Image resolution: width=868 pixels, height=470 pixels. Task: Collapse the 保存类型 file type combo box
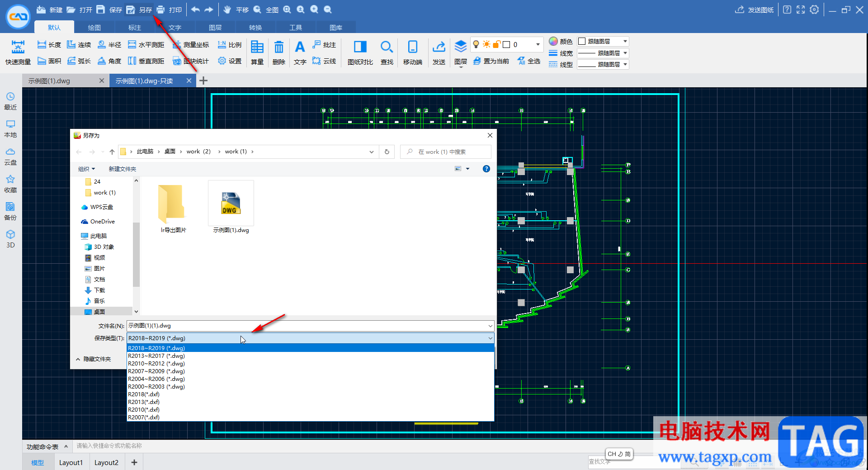pyautogui.click(x=490, y=338)
